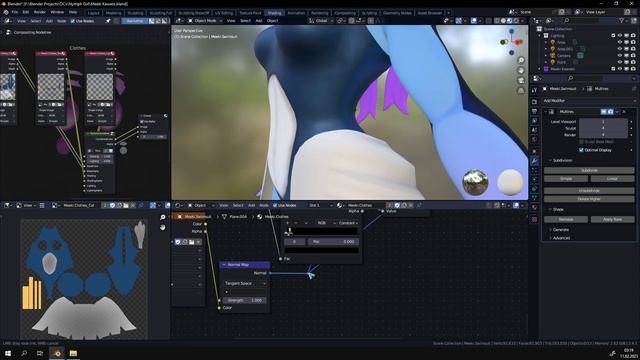Toggle Optimal Display checkbox
This screenshot has width=640, height=360.
click(x=581, y=150)
